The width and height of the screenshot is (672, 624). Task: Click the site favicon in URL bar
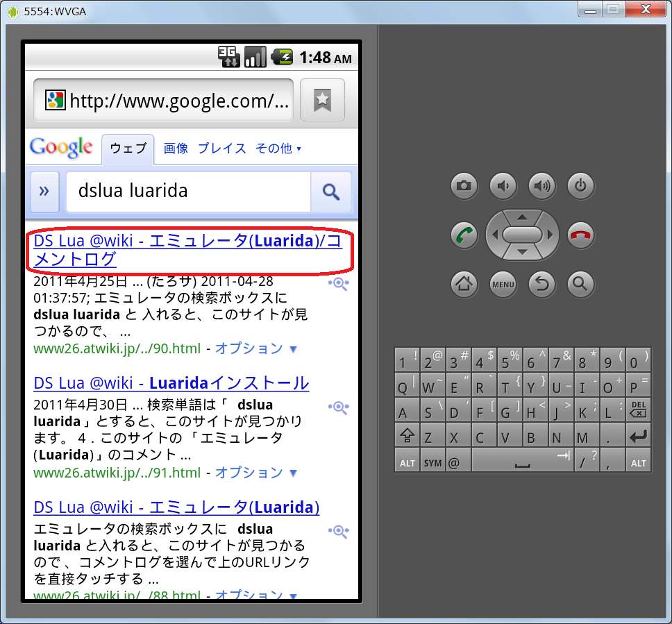pos(56,101)
